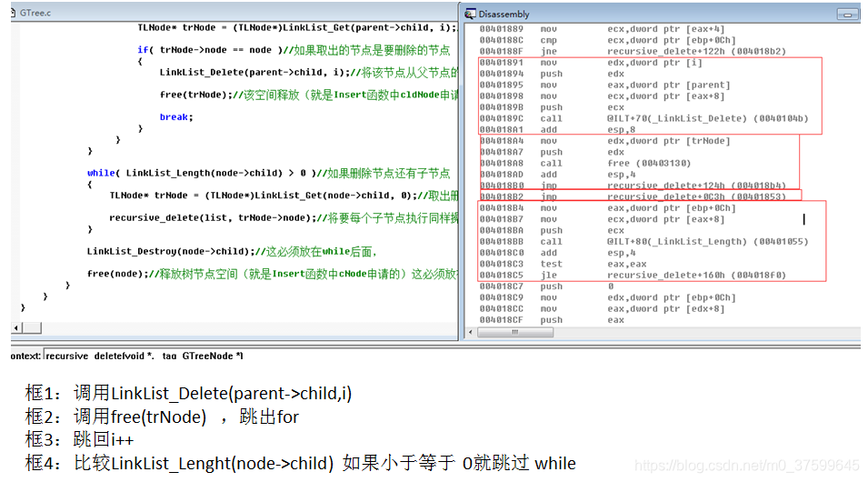Minimize the Disassembly window
Screen dimensions: 868x482
[847, 15]
